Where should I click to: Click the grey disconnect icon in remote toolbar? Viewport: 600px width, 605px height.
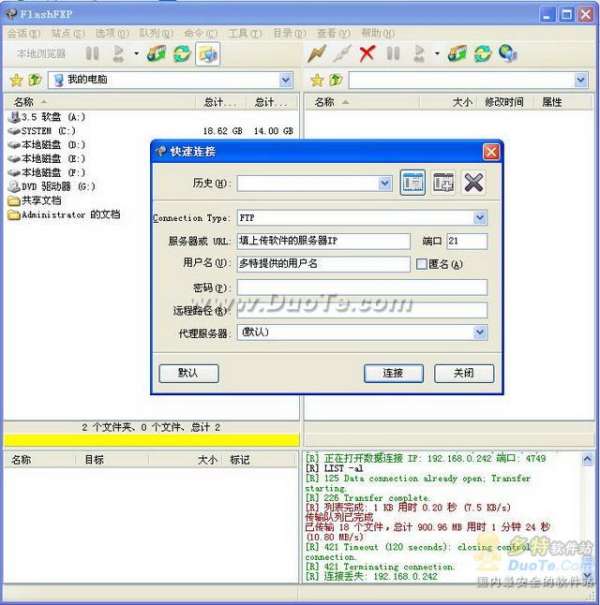[x=342, y=54]
